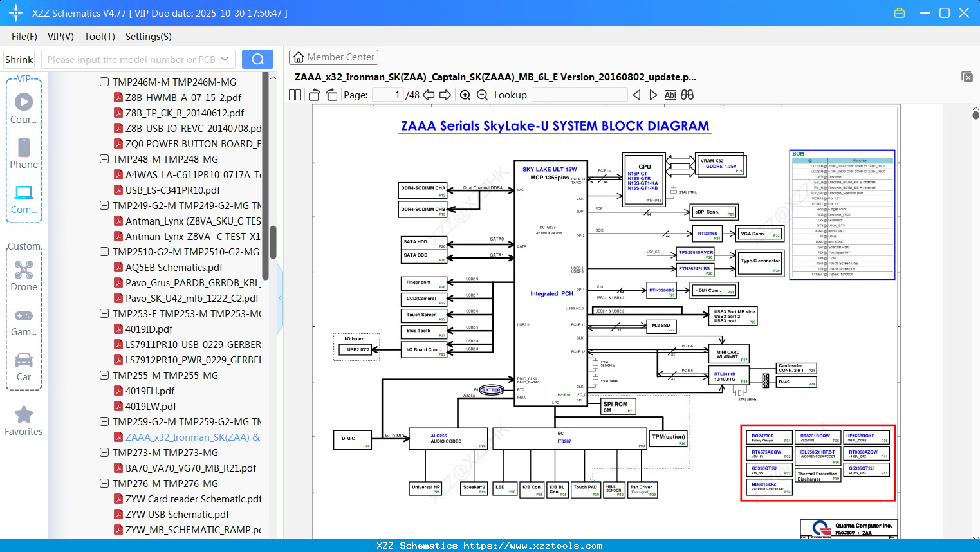Jump to previous Lookup result

(x=637, y=95)
